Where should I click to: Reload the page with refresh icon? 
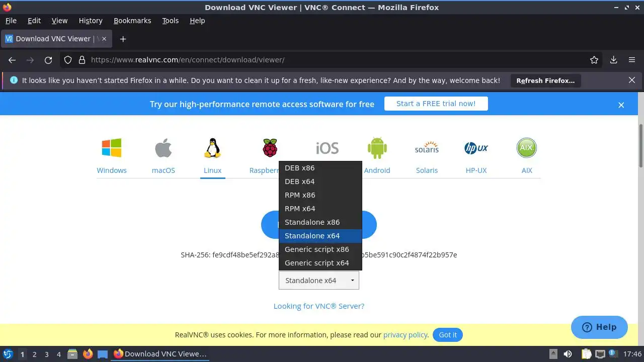48,60
